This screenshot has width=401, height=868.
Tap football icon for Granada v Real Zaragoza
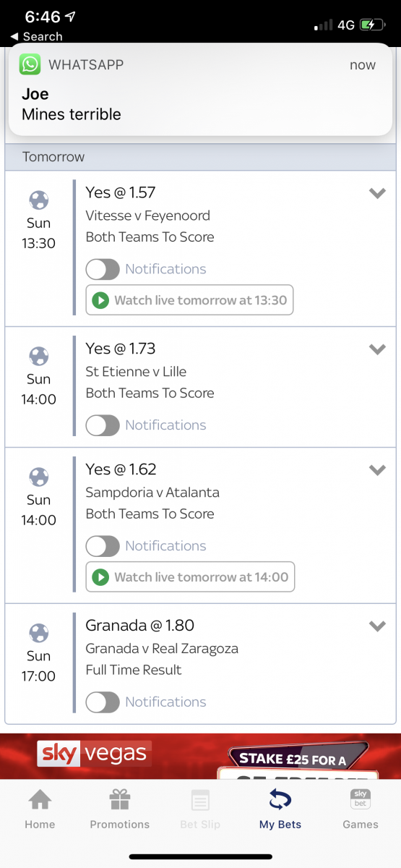(x=39, y=633)
